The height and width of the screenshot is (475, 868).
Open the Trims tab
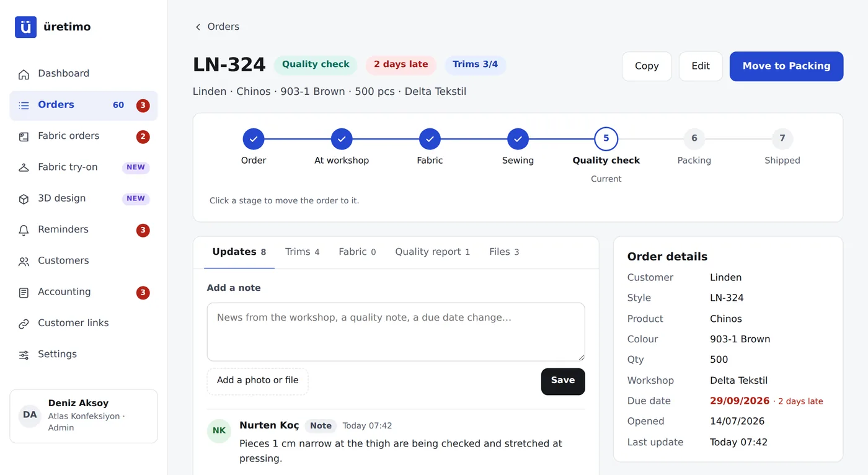(303, 252)
